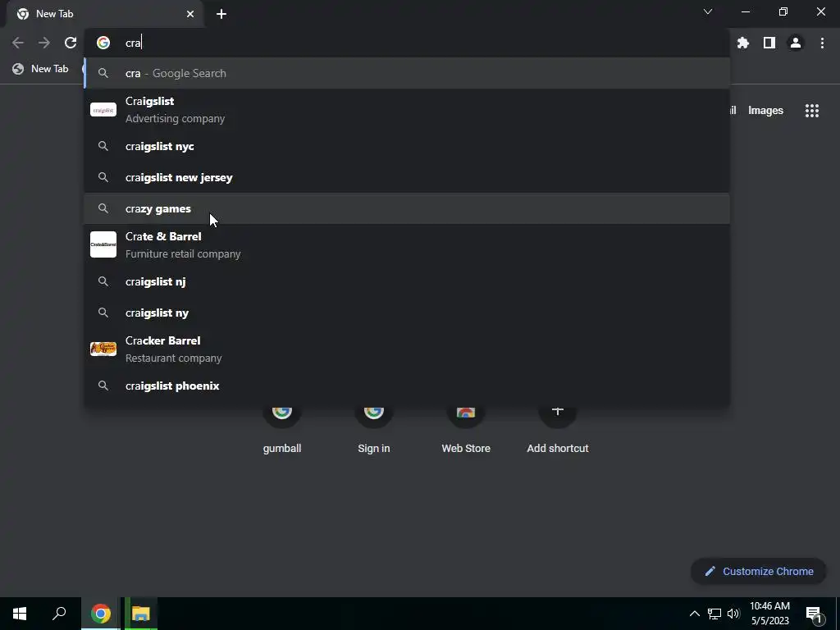Image resolution: width=840 pixels, height=630 pixels.
Task: Open a new tab with the plus button
Action: [x=221, y=14]
